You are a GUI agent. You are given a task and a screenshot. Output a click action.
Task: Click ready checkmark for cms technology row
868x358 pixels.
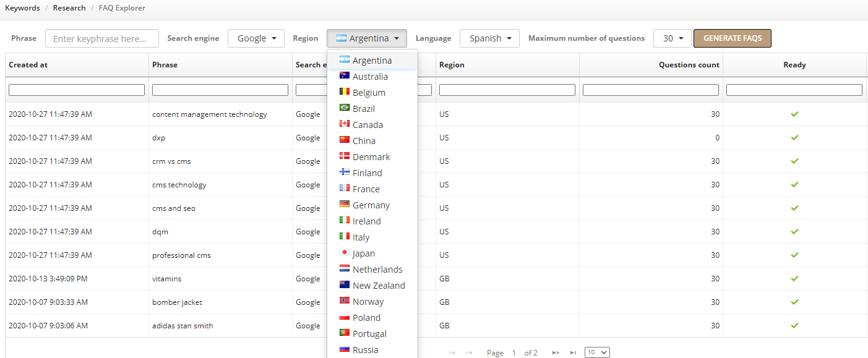coord(795,185)
